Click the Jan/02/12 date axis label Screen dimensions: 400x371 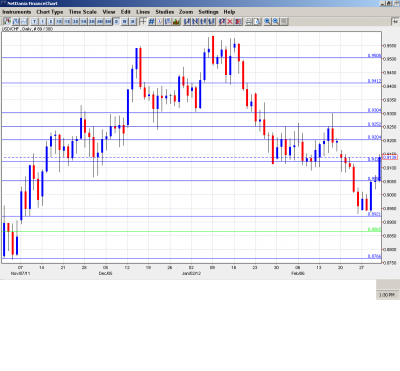(191, 273)
